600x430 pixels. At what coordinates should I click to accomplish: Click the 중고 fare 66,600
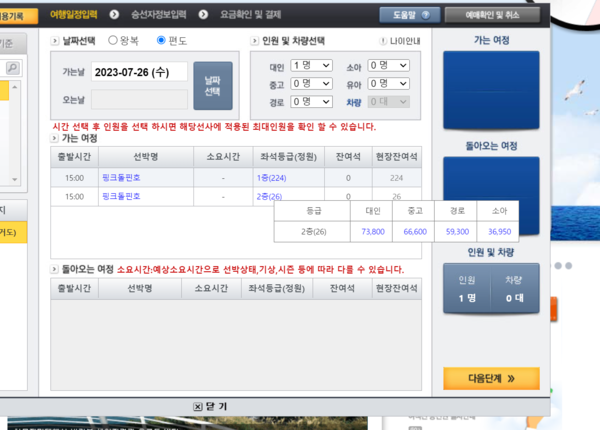click(415, 231)
